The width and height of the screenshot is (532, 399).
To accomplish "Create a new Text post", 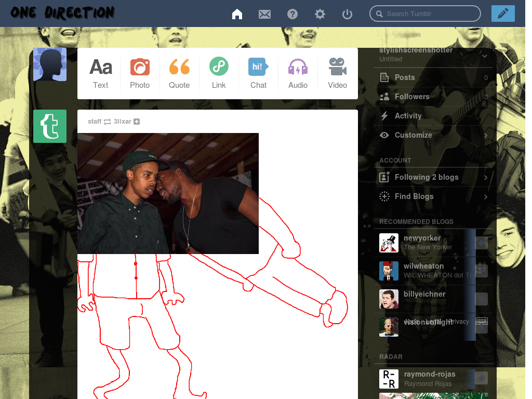I will (100, 73).
